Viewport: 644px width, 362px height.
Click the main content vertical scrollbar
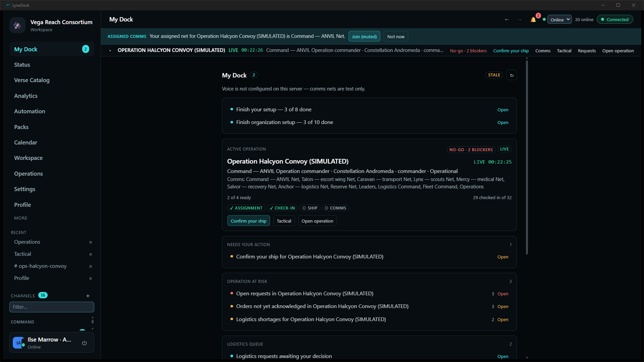click(526, 157)
